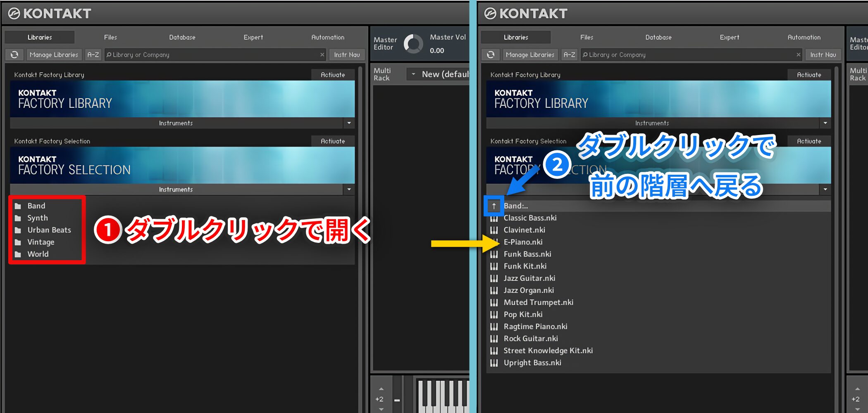Viewport: 868px width, 413px height.
Task: Click the Master Editor button
Action: tap(385, 43)
